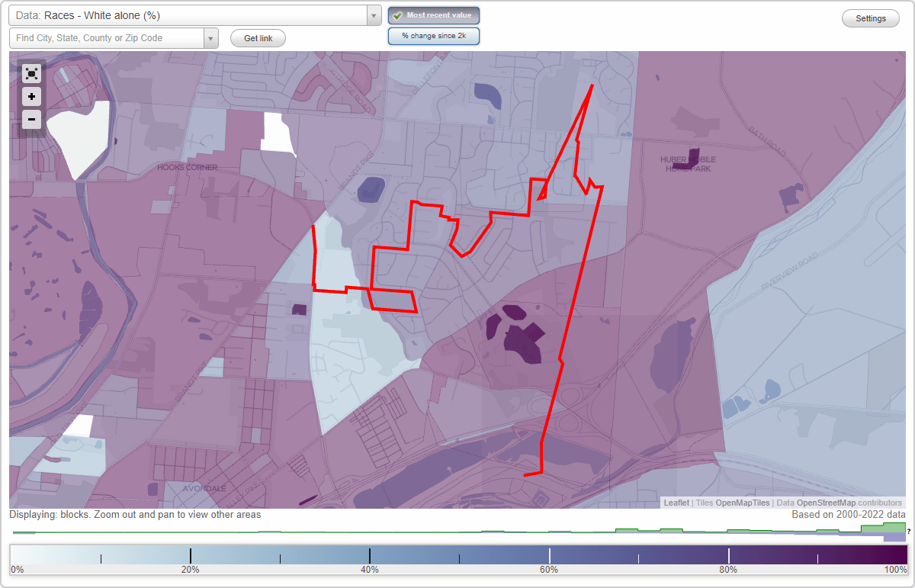Click the AVONDALE map label
915x588 pixels.
204,488
